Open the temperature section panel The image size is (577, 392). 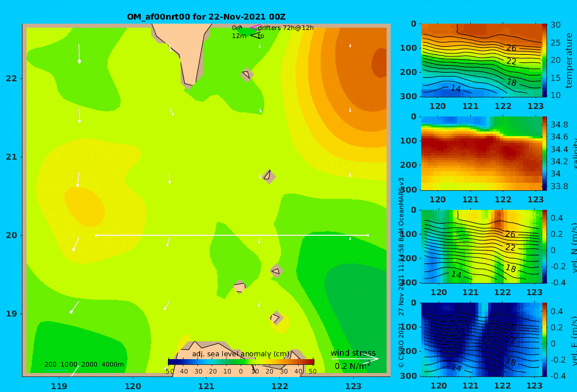click(x=481, y=61)
